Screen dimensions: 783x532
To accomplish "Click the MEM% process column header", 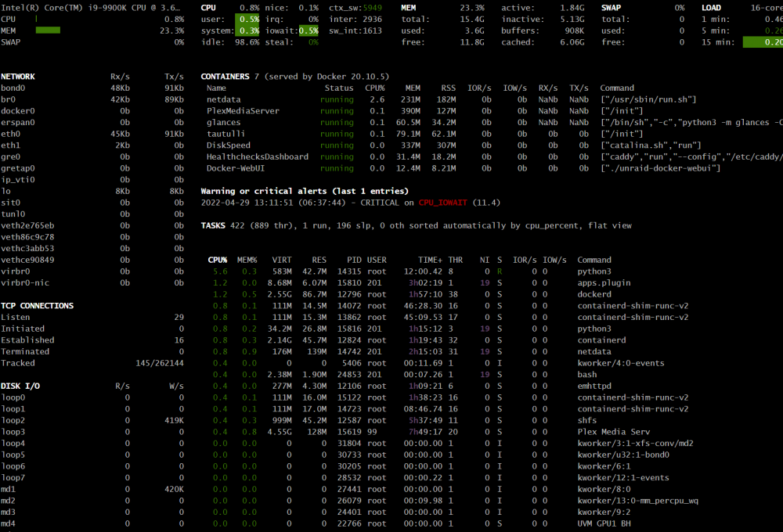I will (247, 260).
